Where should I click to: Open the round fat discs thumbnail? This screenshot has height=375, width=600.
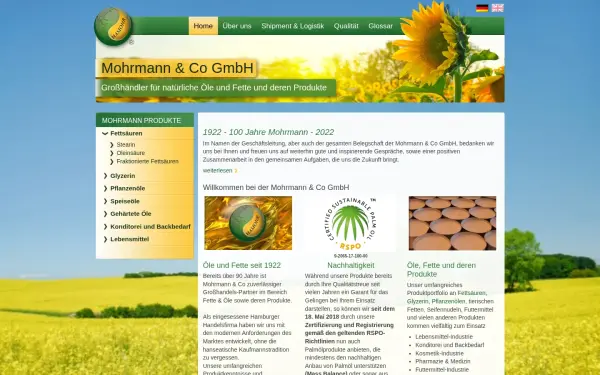452,223
